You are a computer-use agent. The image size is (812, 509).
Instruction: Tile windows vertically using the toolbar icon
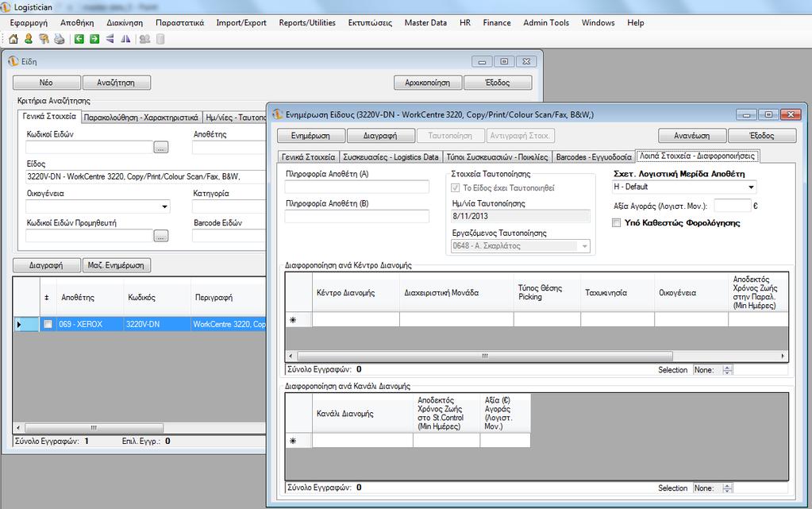[125, 39]
